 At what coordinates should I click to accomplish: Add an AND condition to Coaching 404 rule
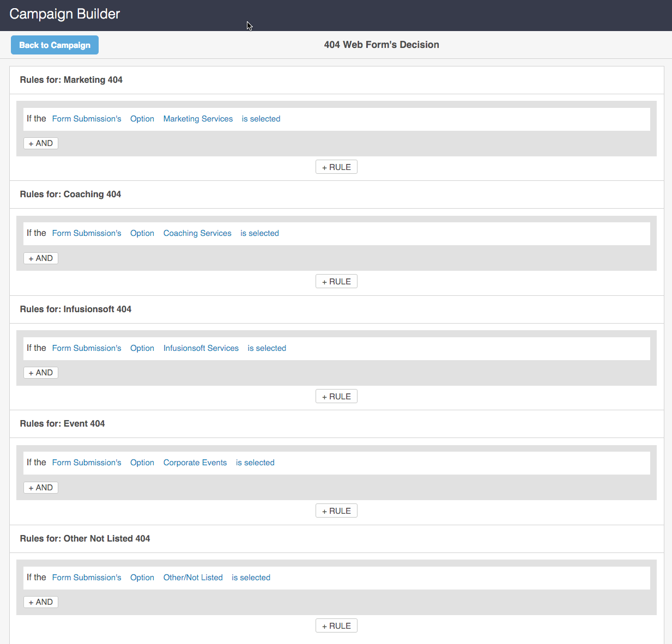[x=41, y=258]
